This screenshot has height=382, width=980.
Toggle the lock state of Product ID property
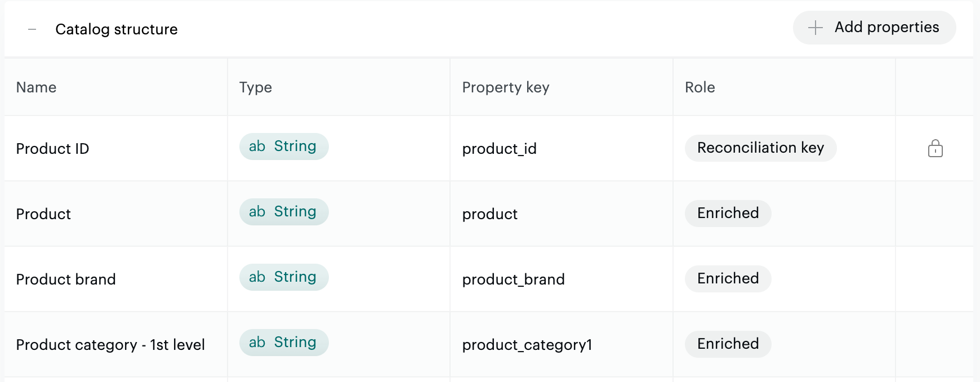(935, 149)
